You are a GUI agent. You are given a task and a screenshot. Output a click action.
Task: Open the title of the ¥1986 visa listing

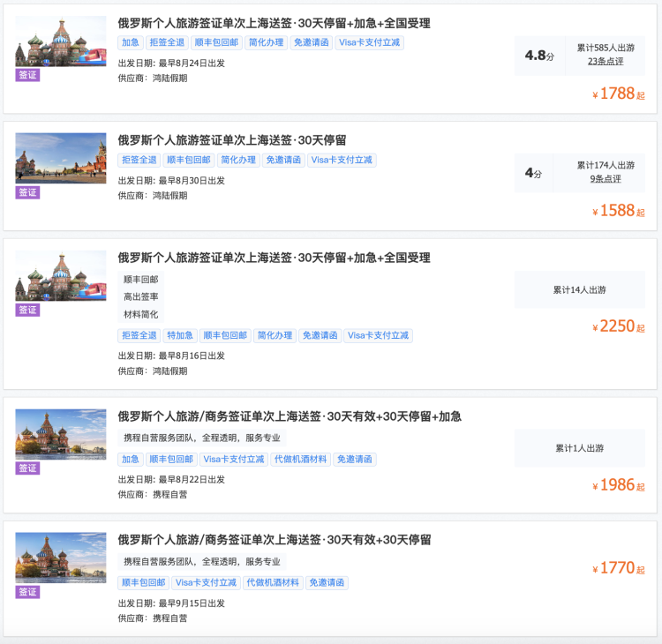(x=290, y=416)
